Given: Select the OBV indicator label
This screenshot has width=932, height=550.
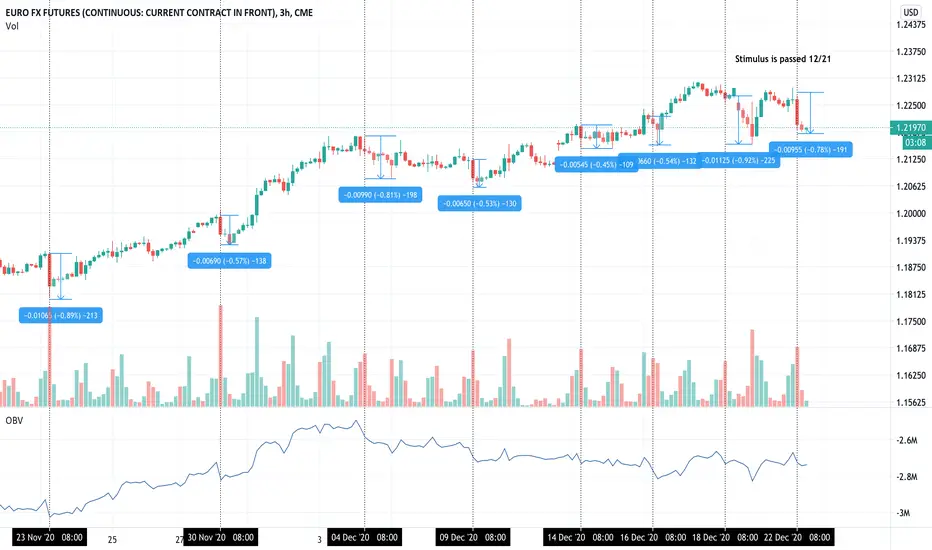Looking at the screenshot, I should 14,420.
